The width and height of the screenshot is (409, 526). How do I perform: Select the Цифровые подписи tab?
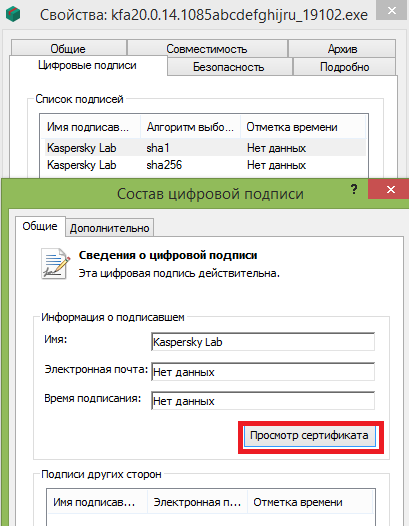point(88,65)
